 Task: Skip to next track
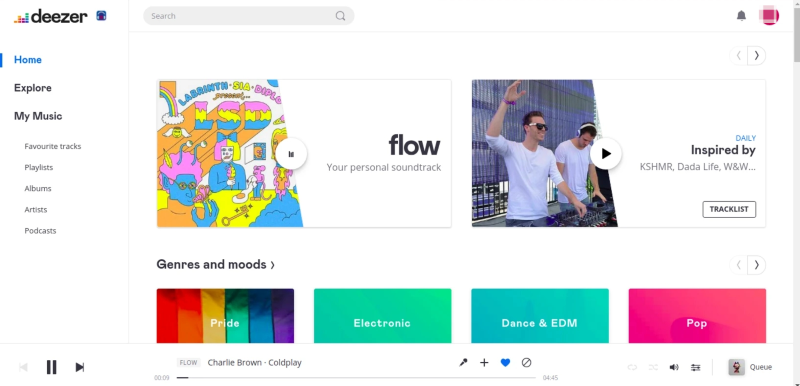(x=80, y=367)
